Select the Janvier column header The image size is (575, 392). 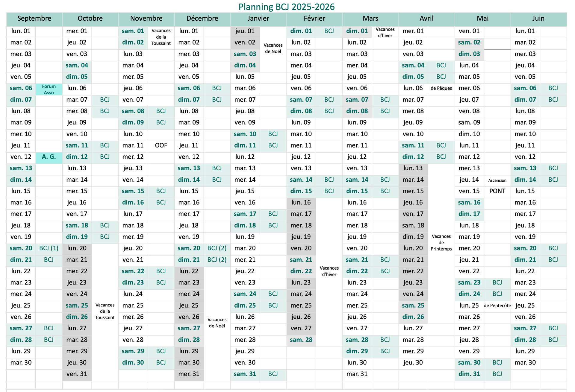[258, 19]
